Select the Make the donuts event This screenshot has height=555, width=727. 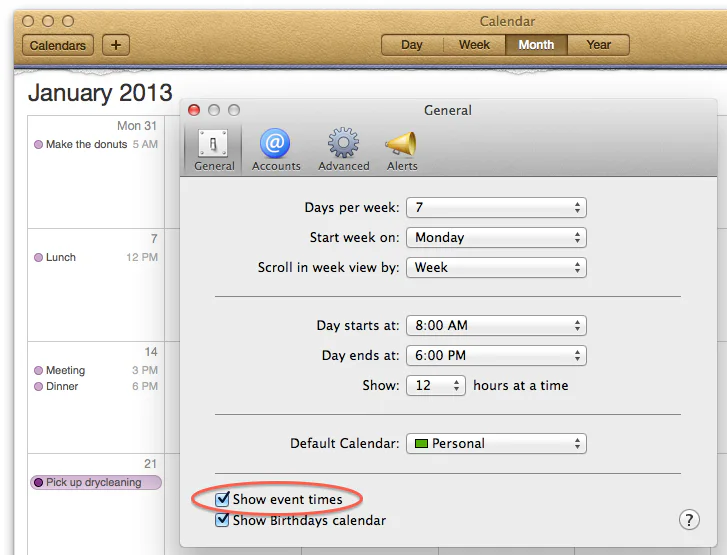[x=96, y=144]
